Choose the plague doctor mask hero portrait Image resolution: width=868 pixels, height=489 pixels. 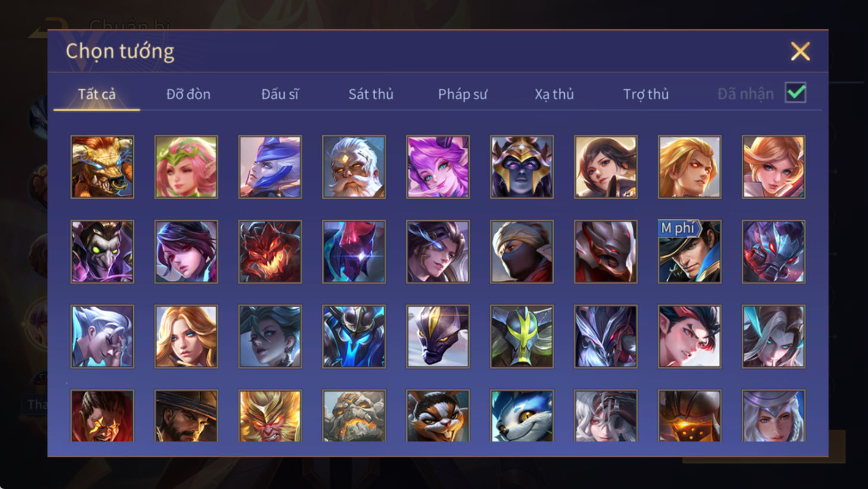tap(102, 252)
